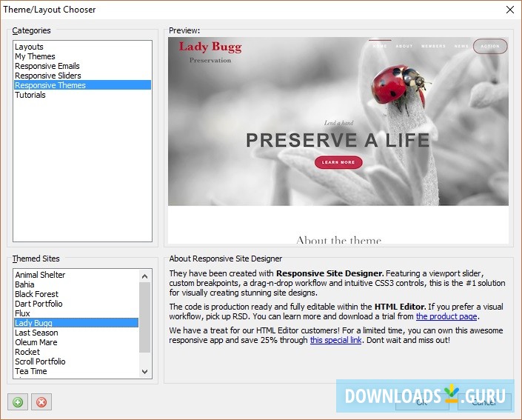Click MEMBERS in the preview navigation
Viewport: 522px width, 420px height.
tap(433, 47)
